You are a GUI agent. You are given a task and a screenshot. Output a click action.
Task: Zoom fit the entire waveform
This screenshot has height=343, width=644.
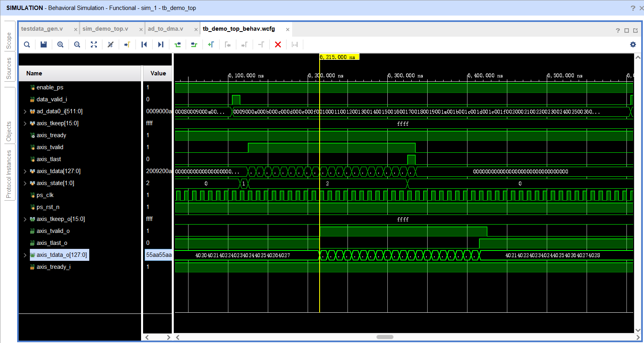94,45
